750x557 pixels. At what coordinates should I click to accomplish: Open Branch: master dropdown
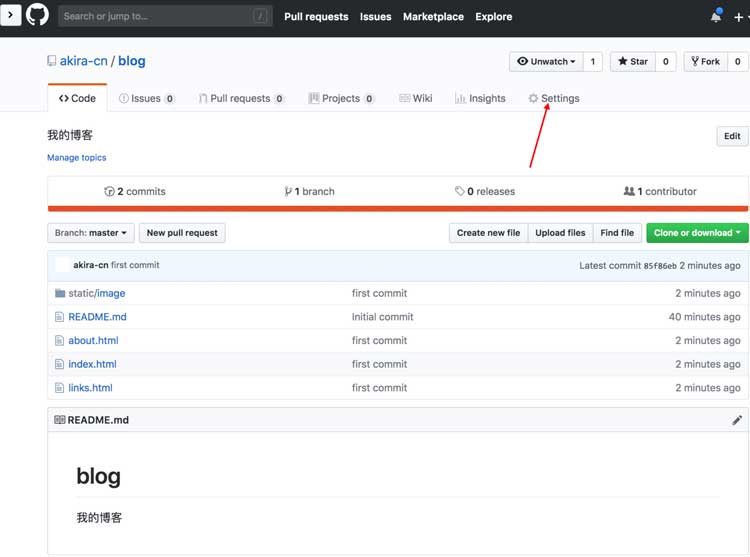[91, 233]
